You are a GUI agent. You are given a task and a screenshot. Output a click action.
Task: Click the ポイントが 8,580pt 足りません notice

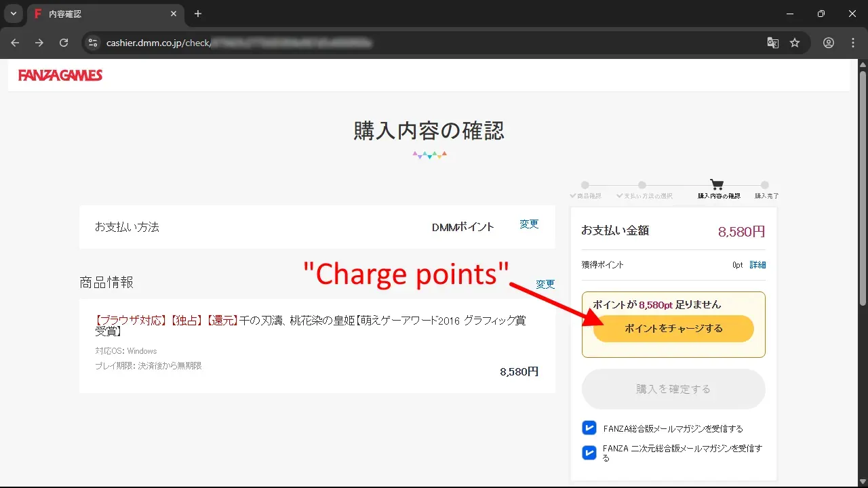pos(657,305)
